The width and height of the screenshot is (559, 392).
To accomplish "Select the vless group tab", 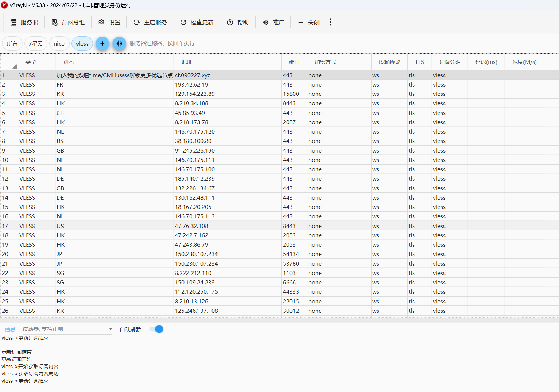I will [82, 43].
